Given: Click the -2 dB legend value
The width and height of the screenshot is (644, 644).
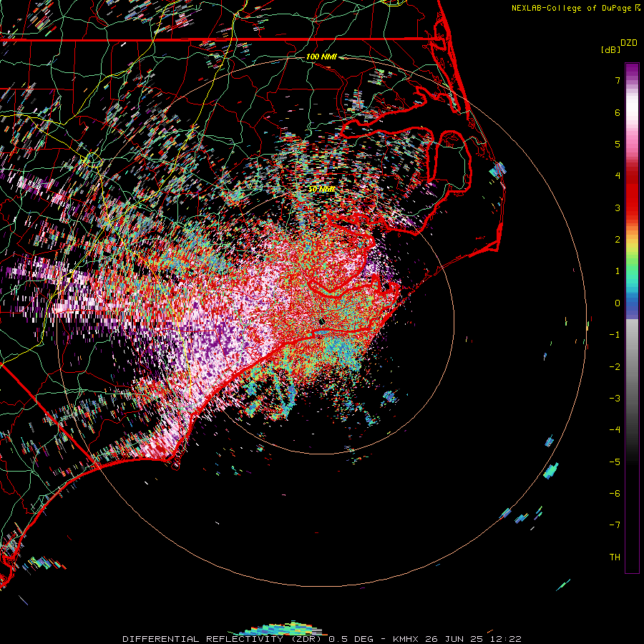Looking at the screenshot, I should (615, 367).
